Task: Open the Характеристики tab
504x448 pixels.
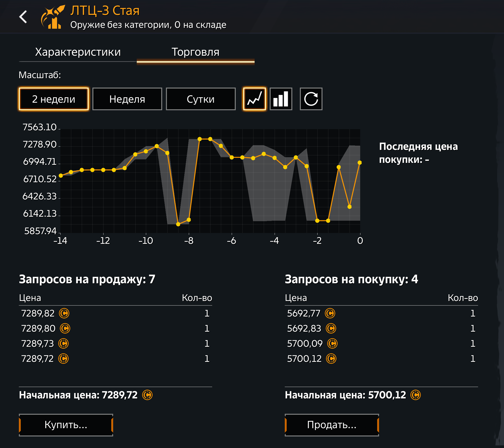Action: tap(78, 52)
